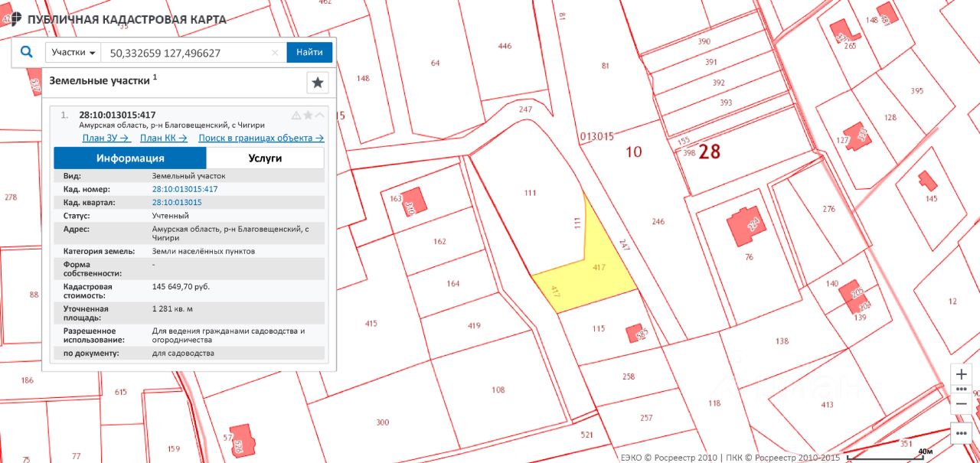Image resolution: width=980 pixels, height=463 pixels.
Task: Click the Найти search button
Action: (x=309, y=53)
